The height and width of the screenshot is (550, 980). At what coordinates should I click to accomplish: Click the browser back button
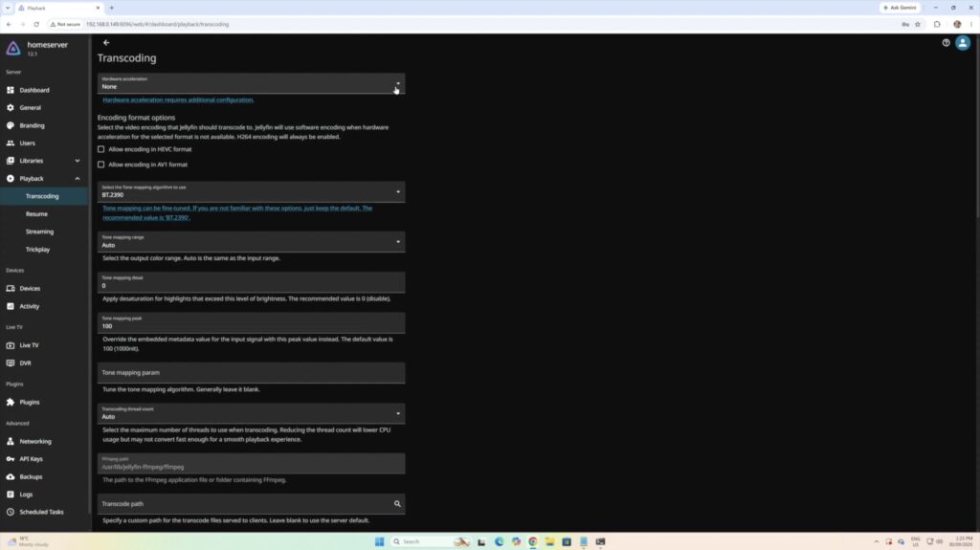[x=9, y=24]
